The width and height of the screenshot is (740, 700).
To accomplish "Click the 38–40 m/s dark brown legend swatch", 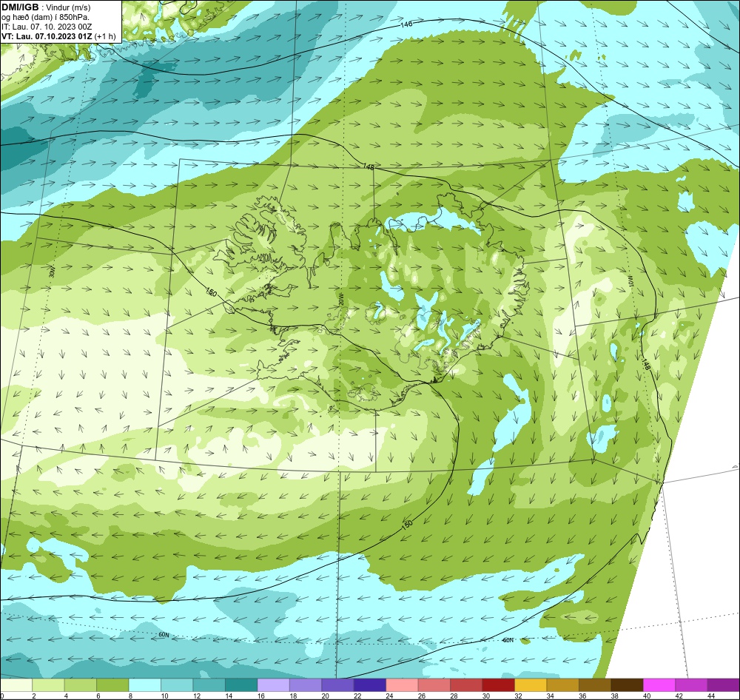I will [627, 684].
